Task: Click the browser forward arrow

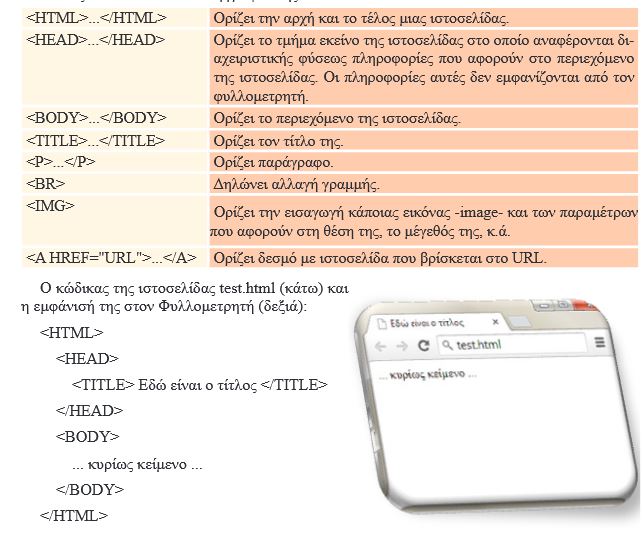Action: (402, 345)
